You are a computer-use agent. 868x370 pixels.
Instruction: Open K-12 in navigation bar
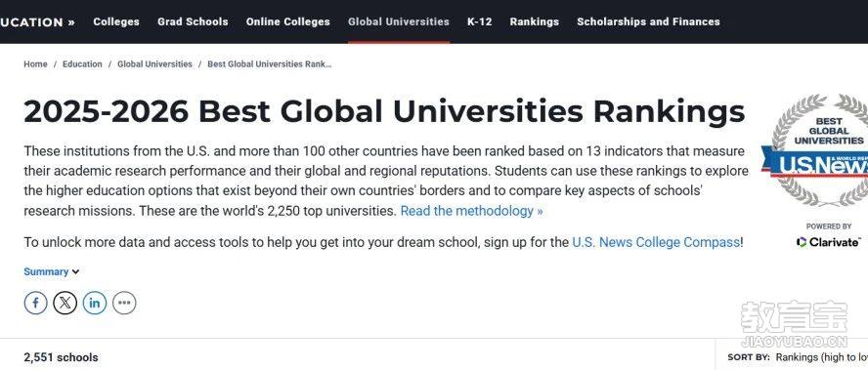click(x=479, y=21)
